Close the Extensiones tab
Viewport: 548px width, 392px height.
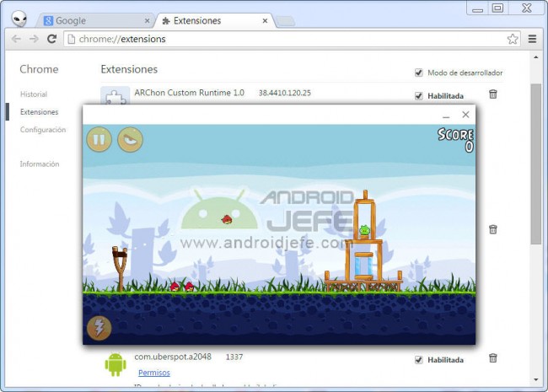(265, 21)
